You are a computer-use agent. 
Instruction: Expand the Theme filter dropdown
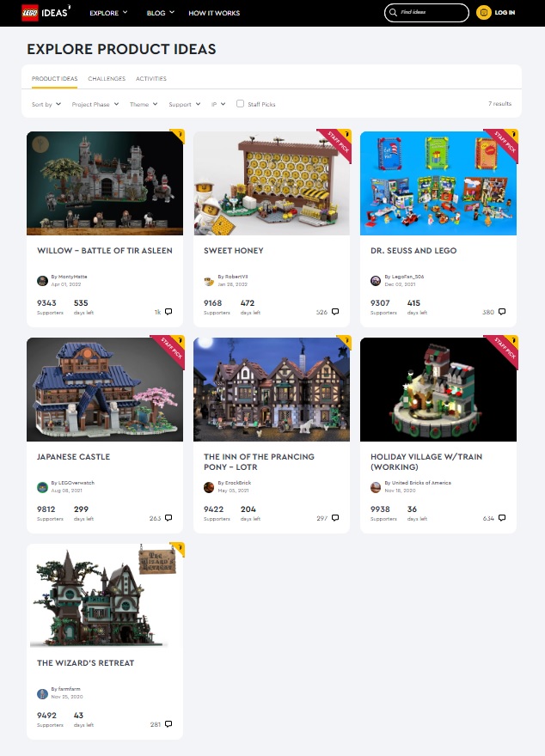click(144, 104)
